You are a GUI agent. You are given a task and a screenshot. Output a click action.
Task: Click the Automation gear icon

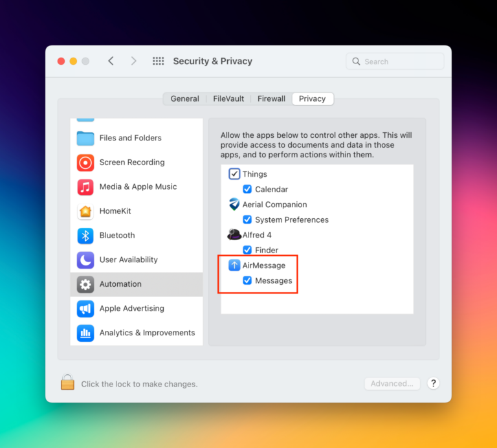coord(85,284)
